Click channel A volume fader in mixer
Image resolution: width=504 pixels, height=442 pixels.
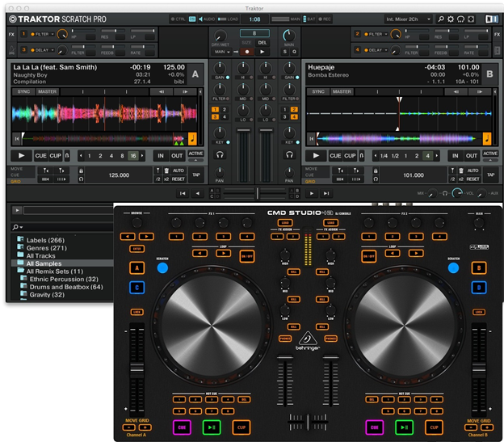[x=244, y=130]
